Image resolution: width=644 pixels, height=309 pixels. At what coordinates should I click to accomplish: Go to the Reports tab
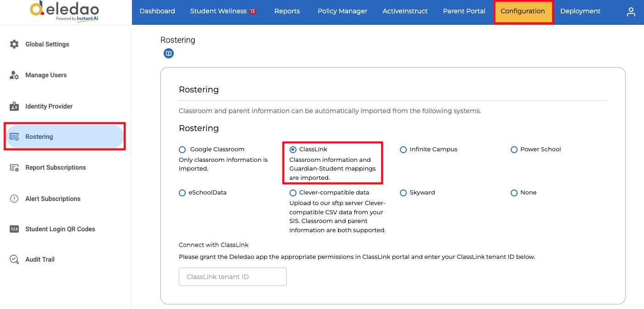(x=287, y=11)
